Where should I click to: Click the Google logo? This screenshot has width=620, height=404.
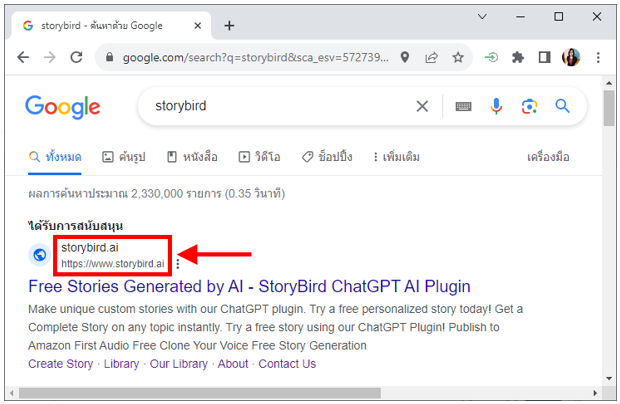[x=63, y=107]
